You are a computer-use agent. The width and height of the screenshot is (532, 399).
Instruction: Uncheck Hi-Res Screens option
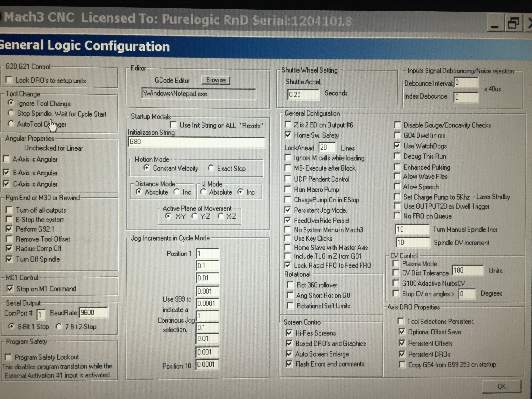click(x=289, y=333)
